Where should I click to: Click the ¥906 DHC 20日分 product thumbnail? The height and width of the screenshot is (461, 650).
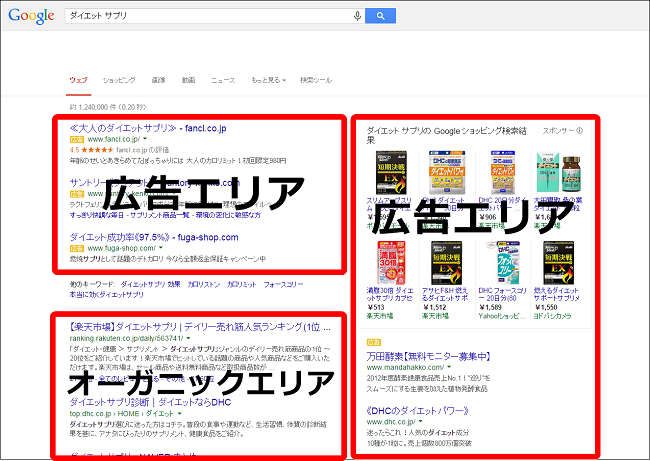(502, 173)
